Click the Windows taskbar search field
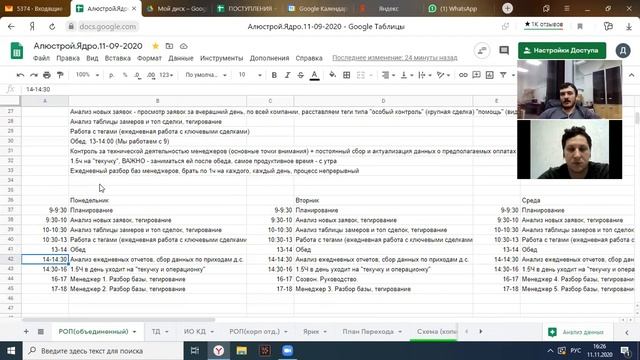 coord(103,351)
